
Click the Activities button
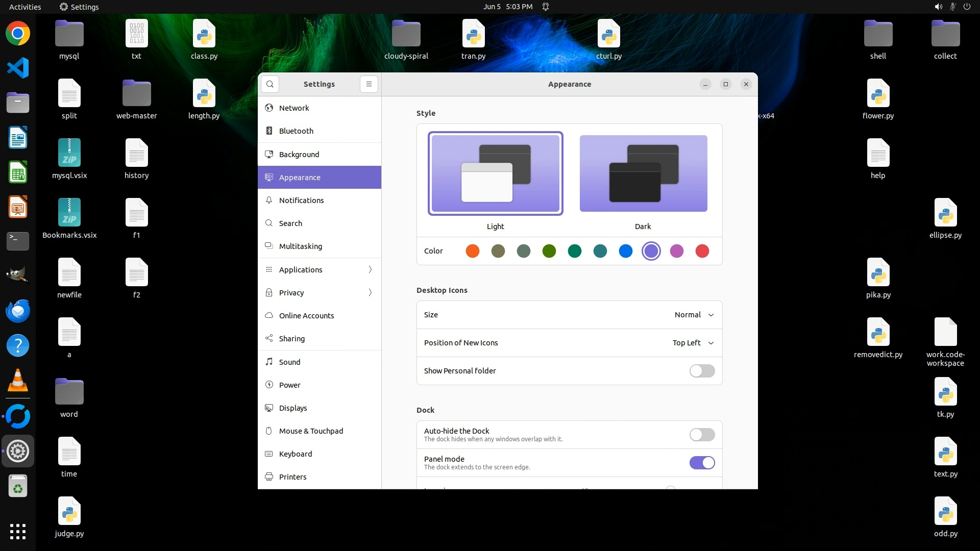[x=25, y=7]
